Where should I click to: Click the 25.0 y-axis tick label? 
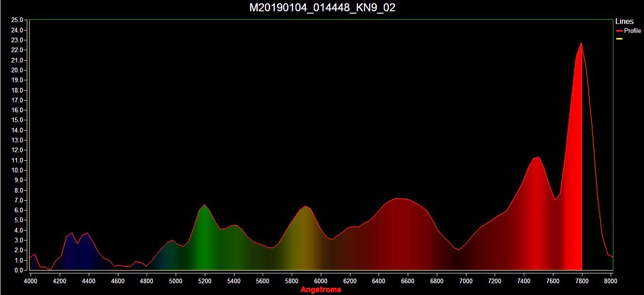pos(17,20)
